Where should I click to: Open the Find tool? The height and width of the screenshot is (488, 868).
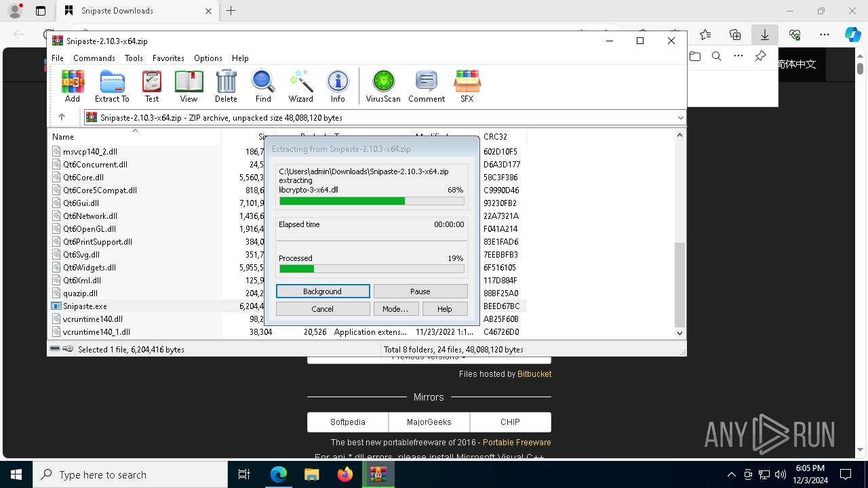pyautogui.click(x=263, y=86)
